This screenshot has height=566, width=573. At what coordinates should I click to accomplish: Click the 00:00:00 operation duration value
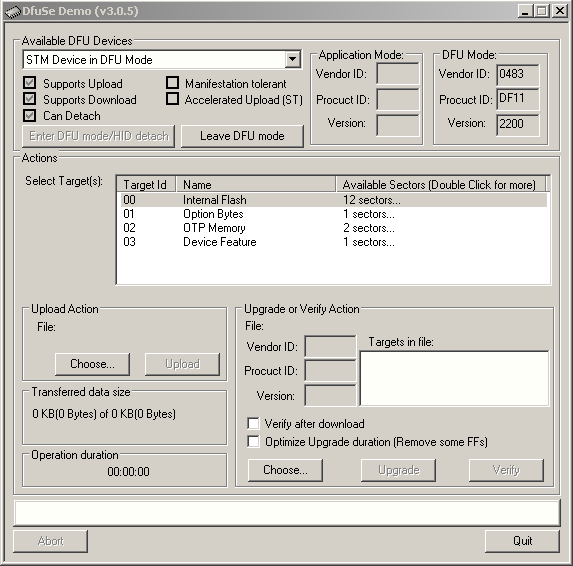pos(128,471)
